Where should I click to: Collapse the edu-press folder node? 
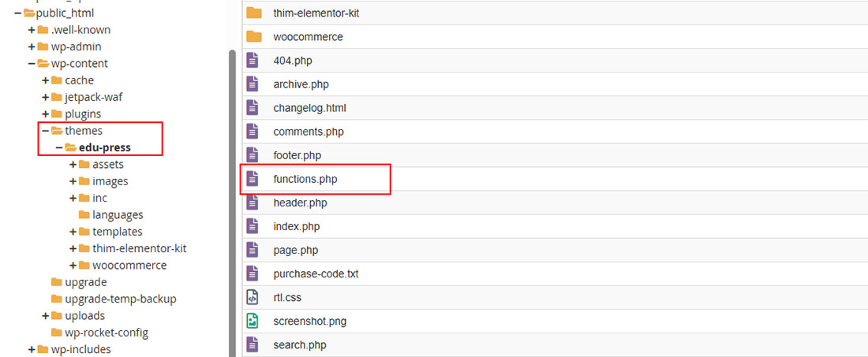[x=59, y=147]
